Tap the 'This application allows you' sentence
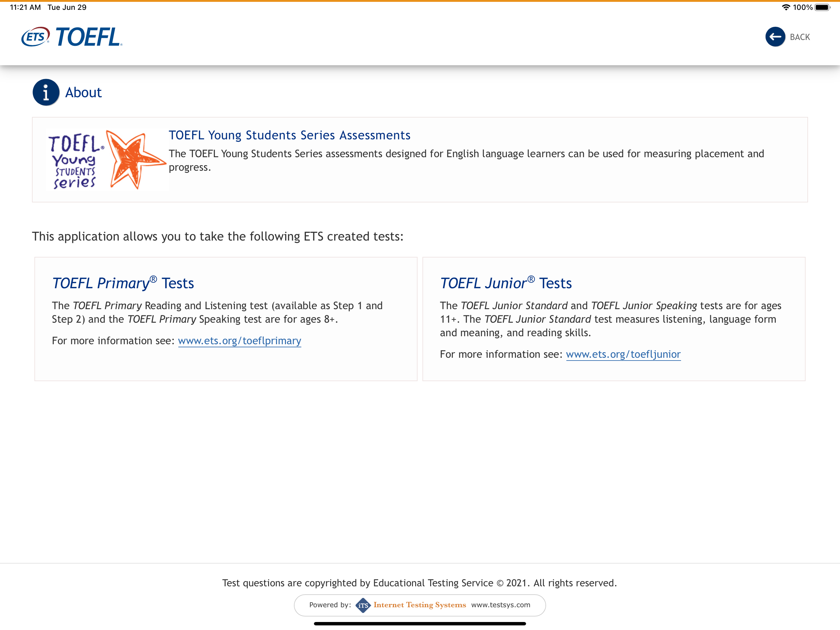This screenshot has height=630, width=840. coord(218,236)
